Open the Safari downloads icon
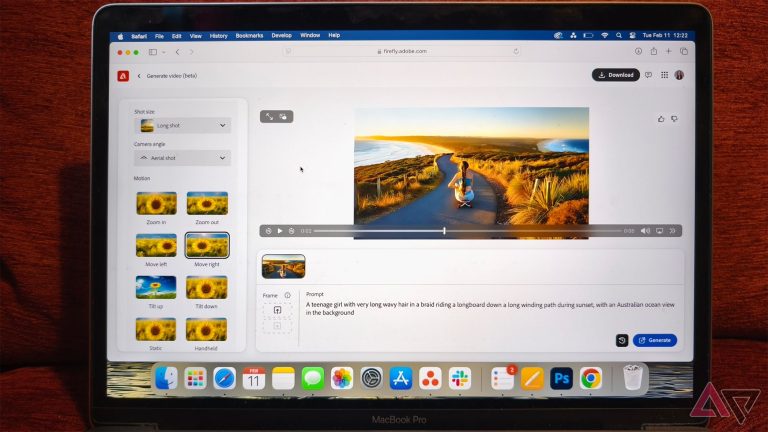 click(638, 51)
